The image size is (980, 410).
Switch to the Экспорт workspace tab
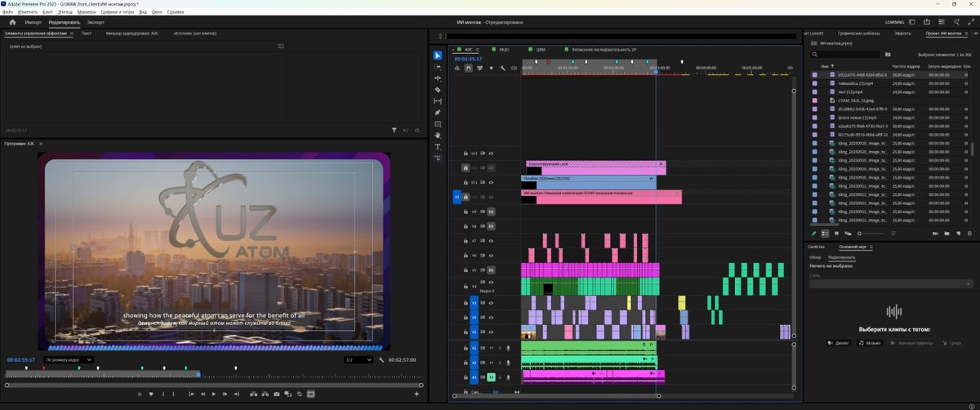pyautogui.click(x=96, y=22)
